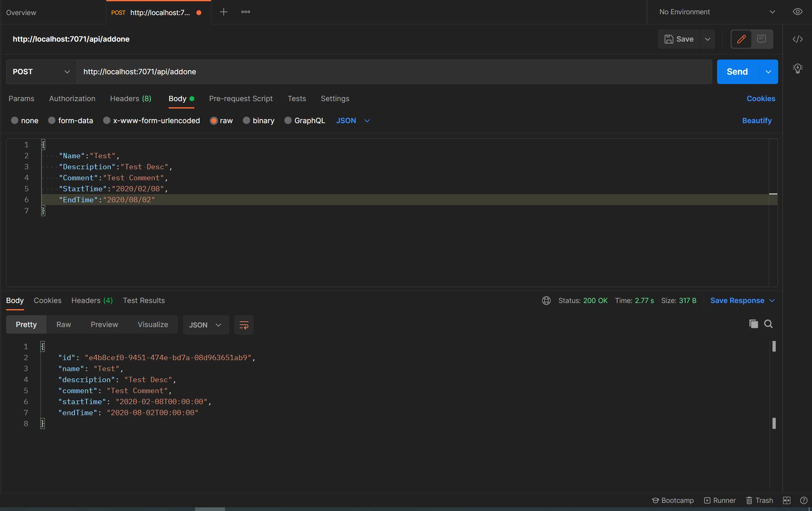Switch to edit mode pencil icon

(742, 39)
